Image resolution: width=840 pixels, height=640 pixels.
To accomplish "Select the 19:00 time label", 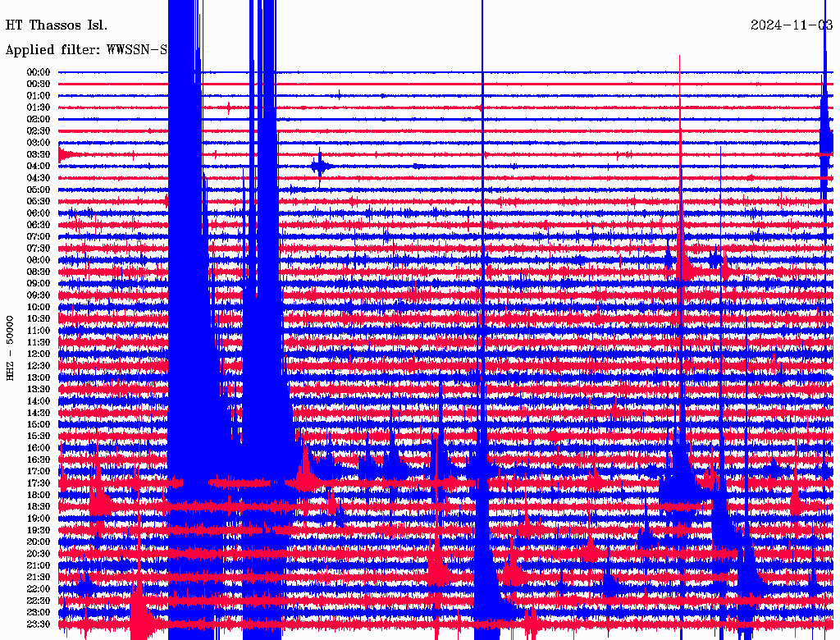I will (x=39, y=519).
